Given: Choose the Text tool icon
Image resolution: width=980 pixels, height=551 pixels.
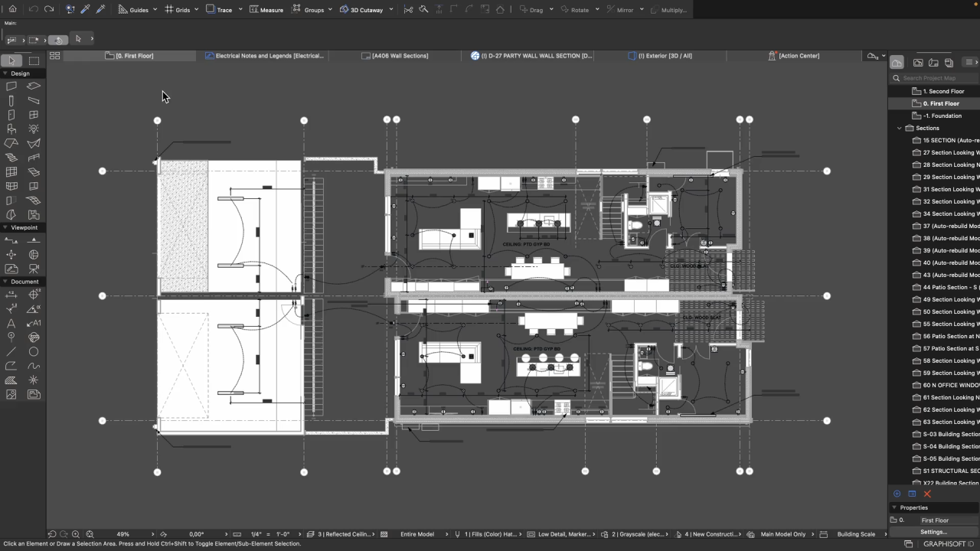Looking at the screenshot, I should pyautogui.click(x=11, y=323).
